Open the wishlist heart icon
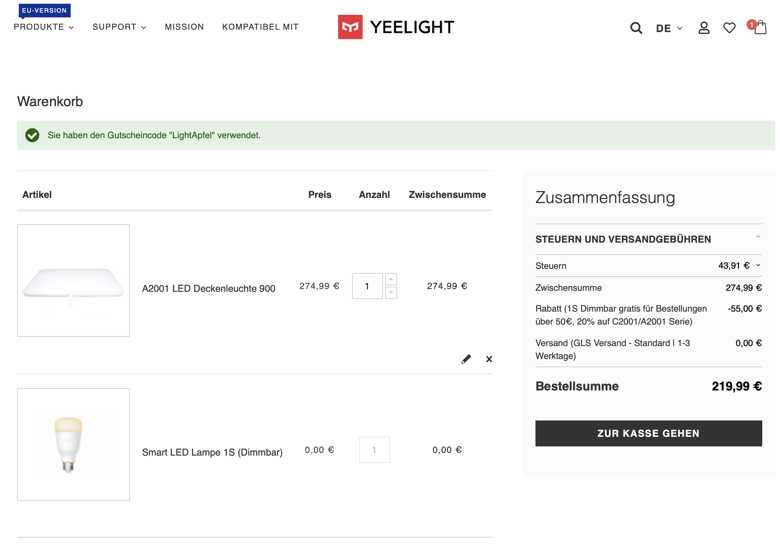Viewport: 780px width, 544px height. (730, 28)
